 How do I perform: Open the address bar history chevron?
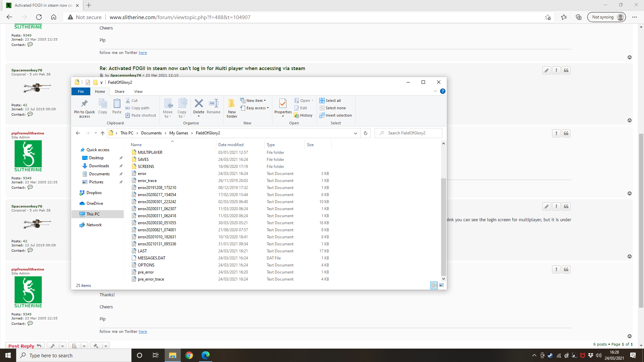355,133
